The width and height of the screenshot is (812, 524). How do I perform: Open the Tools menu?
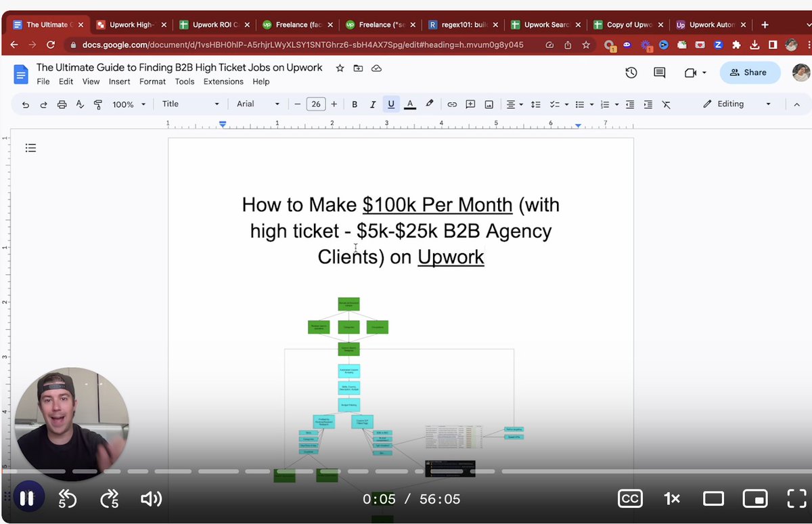point(185,82)
